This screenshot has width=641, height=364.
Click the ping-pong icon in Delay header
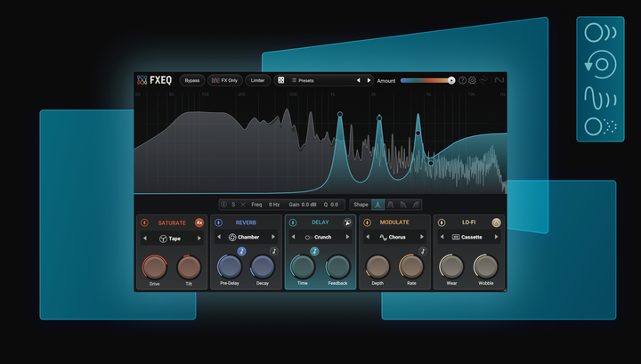tap(347, 222)
